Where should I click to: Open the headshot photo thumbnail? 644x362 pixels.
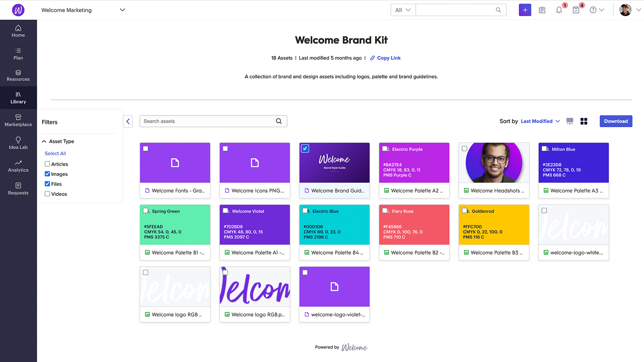point(494,162)
